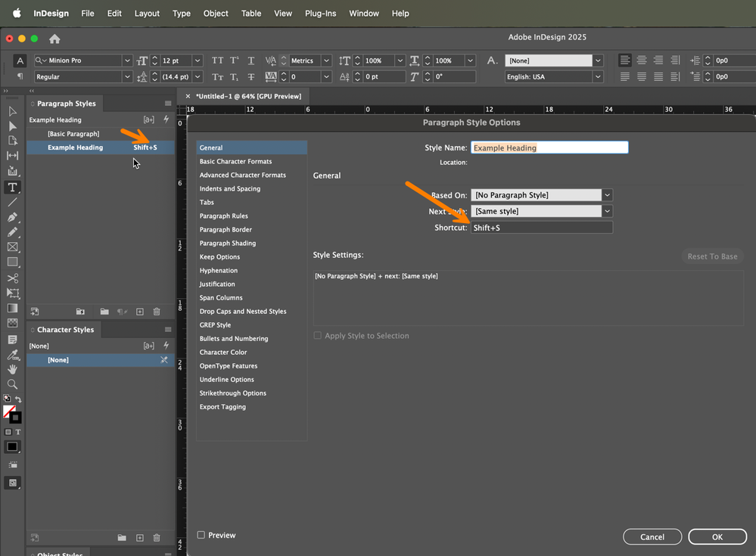Select the Rectangle tool

[x=13, y=262]
